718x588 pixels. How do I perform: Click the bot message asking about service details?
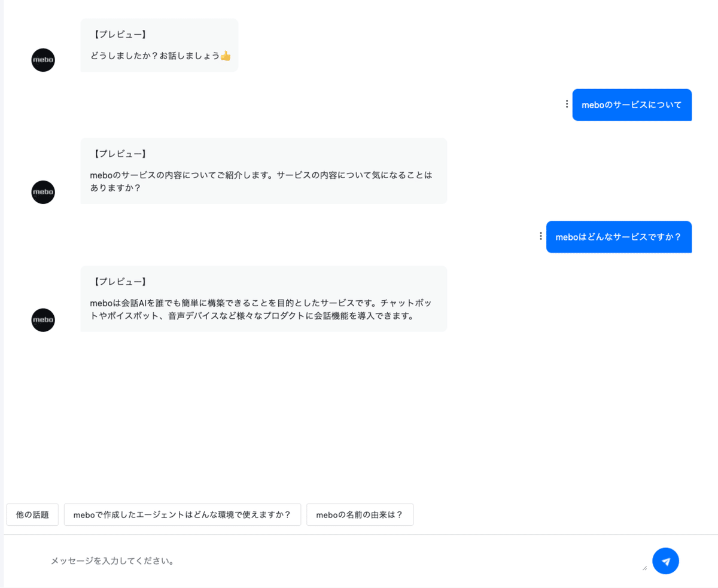click(x=263, y=170)
